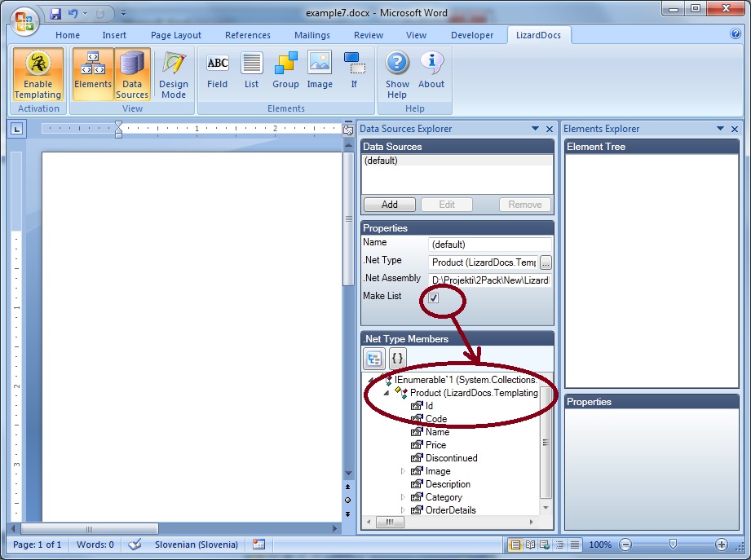Expand the Category member node
This screenshot has width=751, height=560.
coord(403,497)
